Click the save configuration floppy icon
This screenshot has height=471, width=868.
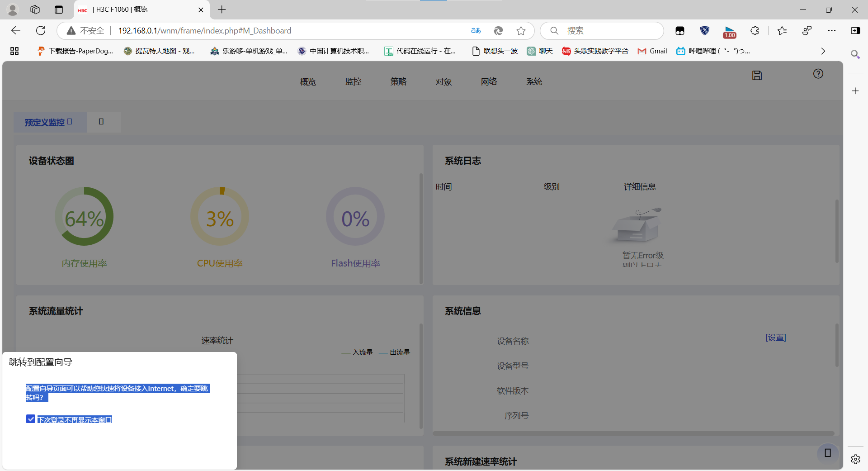(757, 76)
